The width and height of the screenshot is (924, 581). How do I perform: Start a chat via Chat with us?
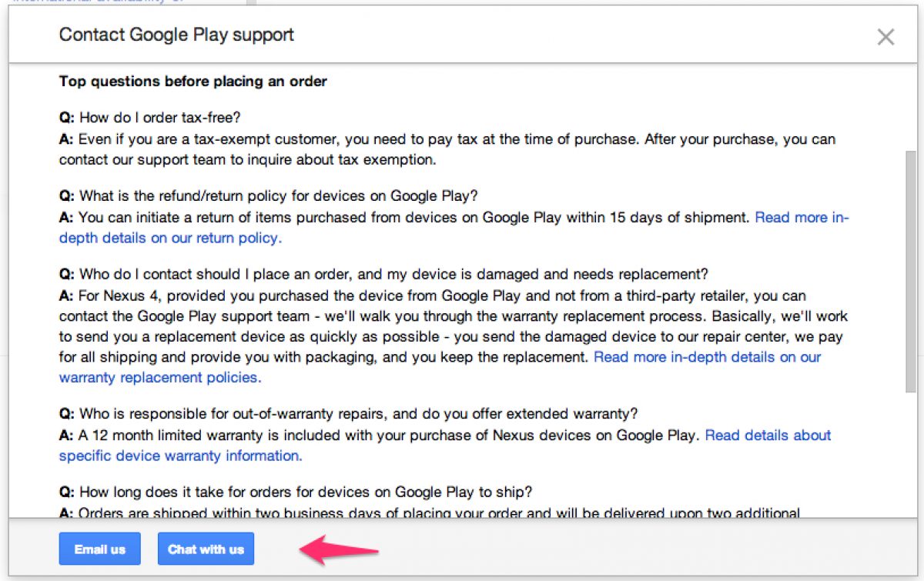pos(206,549)
